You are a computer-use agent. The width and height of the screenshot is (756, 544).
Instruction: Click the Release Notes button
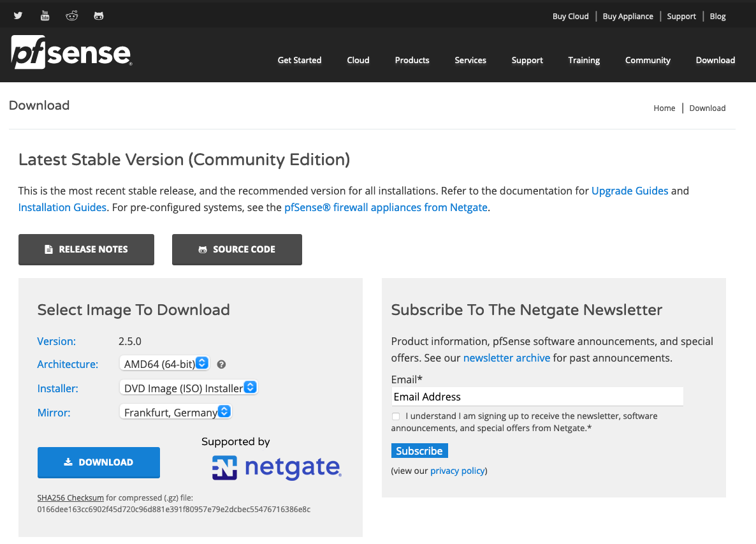[x=86, y=249]
